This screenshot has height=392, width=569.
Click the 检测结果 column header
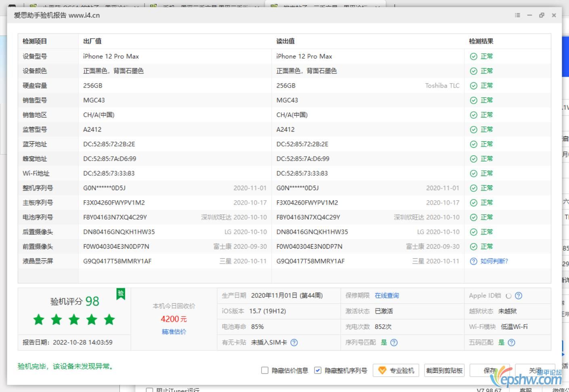click(x=481, y=41)
